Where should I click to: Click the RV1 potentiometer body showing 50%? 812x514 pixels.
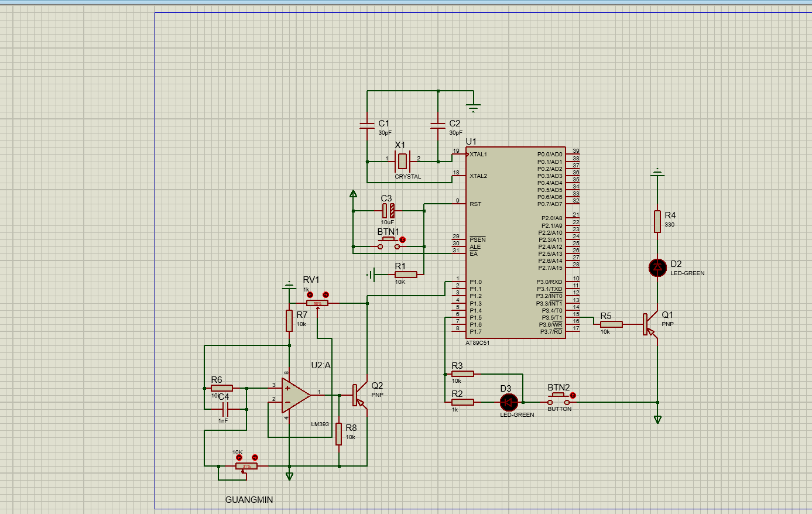317,303
